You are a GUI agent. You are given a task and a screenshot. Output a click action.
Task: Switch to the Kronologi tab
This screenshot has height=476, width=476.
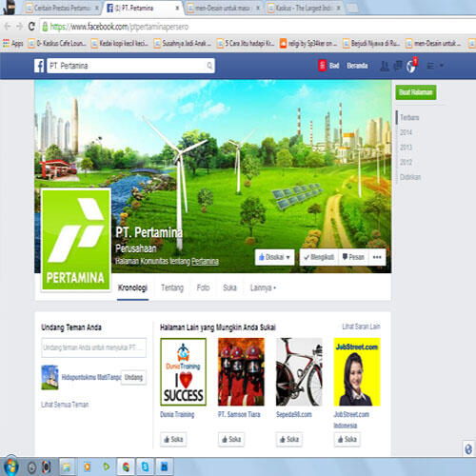[132, 288]
